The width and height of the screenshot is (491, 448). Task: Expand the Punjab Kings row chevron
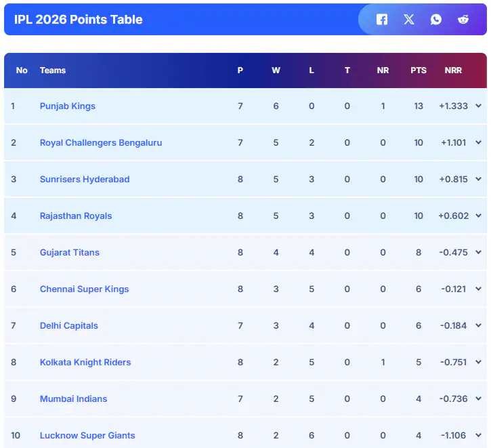tap(478, 106)
